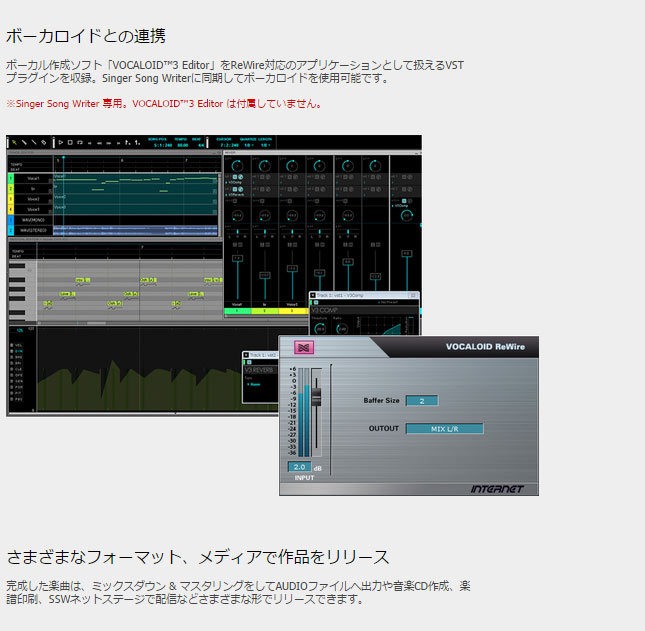Open the QUANTIZE dropdown in the top bar
This screenshot has height=631, width=645.
[x=248, y=145]
